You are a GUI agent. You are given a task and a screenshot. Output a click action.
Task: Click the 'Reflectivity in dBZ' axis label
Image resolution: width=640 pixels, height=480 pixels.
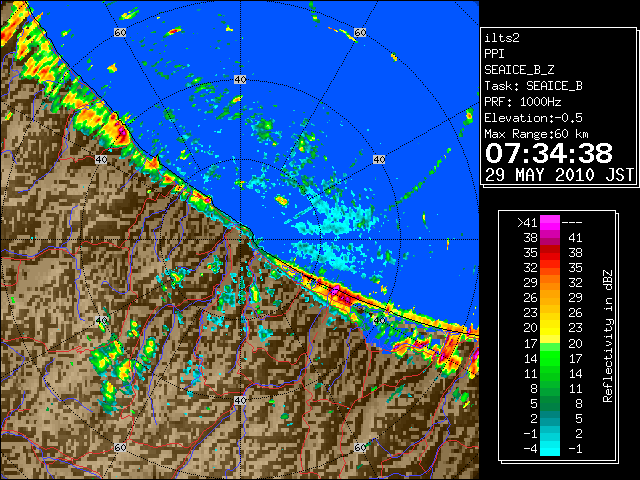tap(608, 336)
